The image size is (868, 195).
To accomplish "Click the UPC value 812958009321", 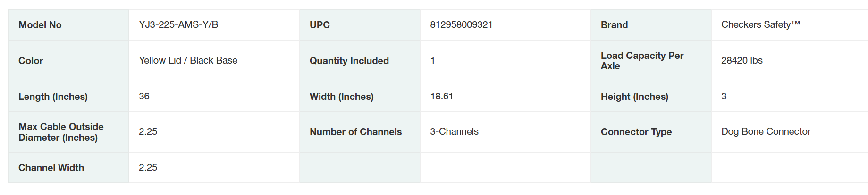I will tap(461, 24).
